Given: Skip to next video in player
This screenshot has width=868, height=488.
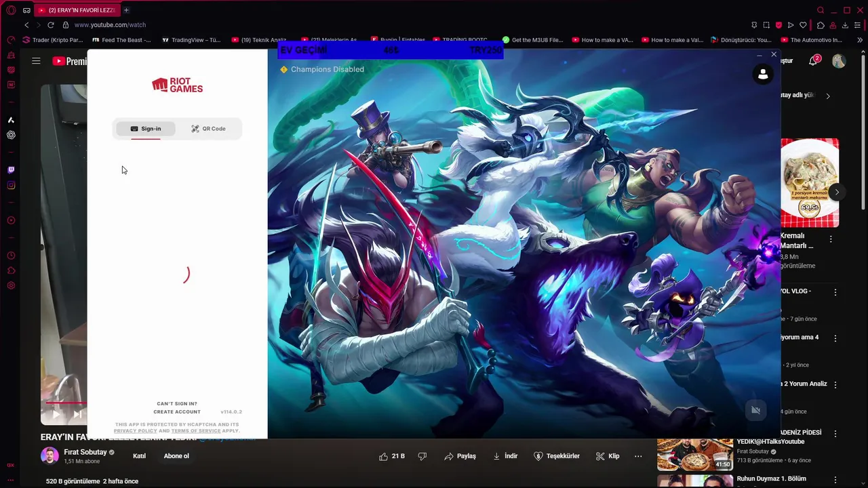Looking at the screenshot, I should coord(77,414).
